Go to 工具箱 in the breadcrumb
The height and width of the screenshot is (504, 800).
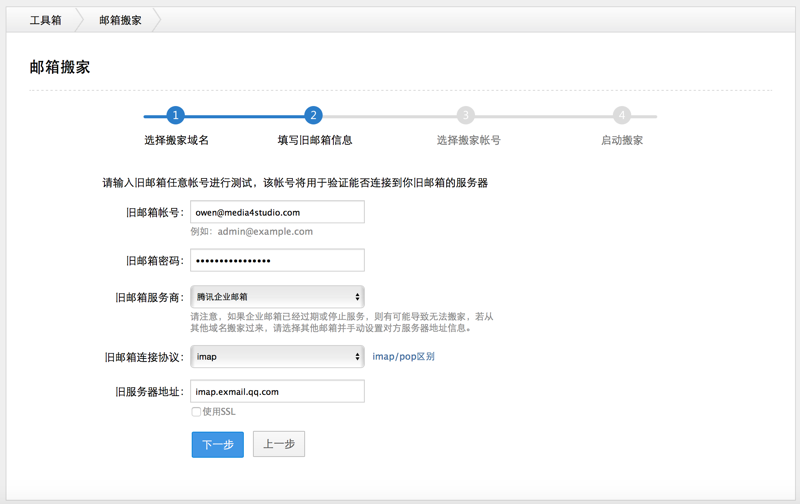[46, 20]
